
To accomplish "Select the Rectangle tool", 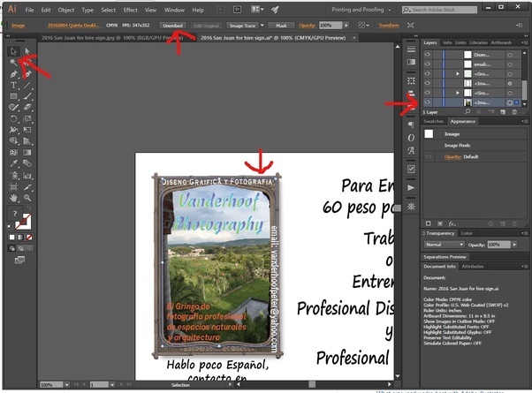I will [13, 96].
